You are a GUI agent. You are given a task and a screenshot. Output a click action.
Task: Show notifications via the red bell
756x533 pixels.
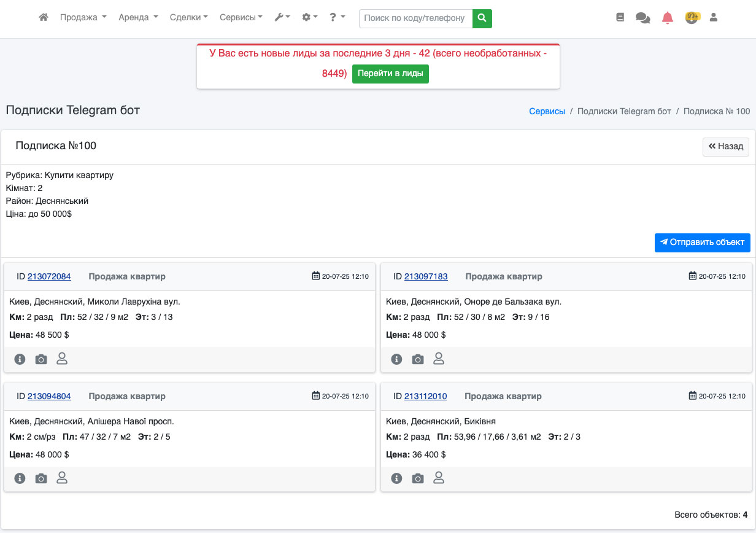[x=668, y=18]
